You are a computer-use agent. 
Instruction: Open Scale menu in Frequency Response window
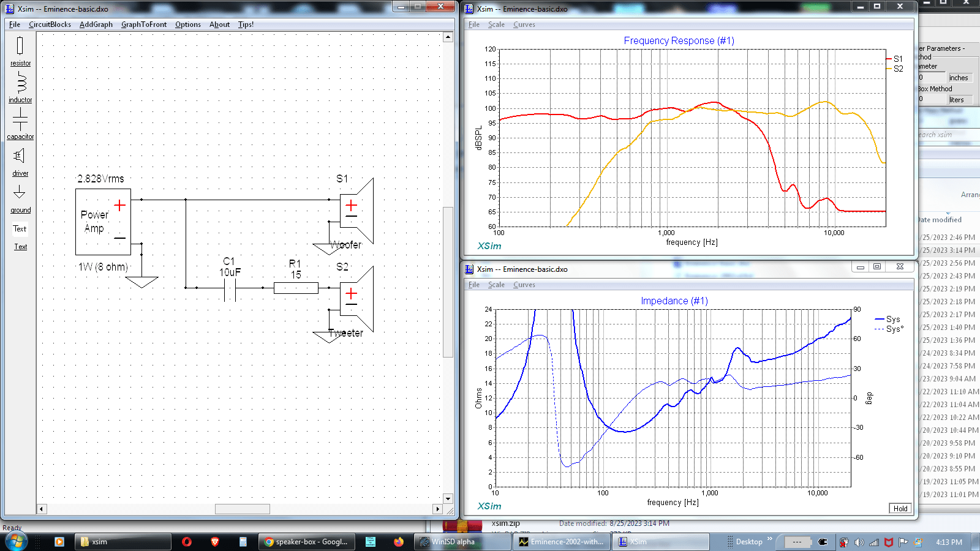[x=496, y=24]
